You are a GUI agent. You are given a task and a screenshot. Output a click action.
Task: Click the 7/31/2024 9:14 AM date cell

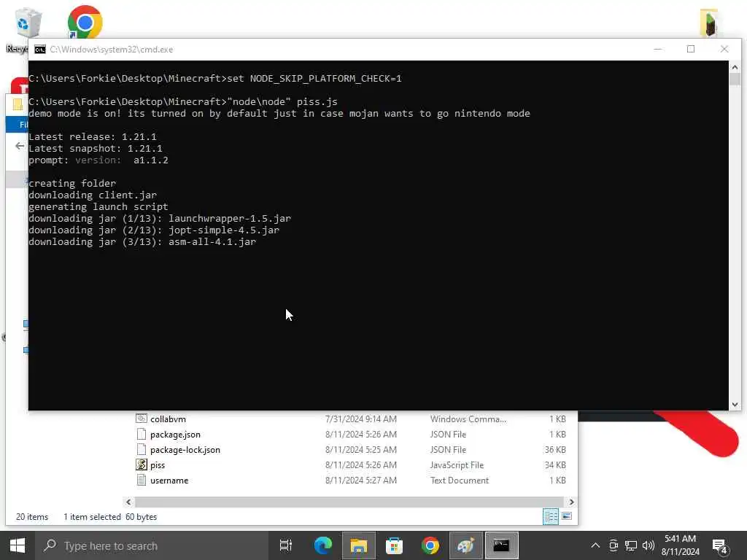360,419
